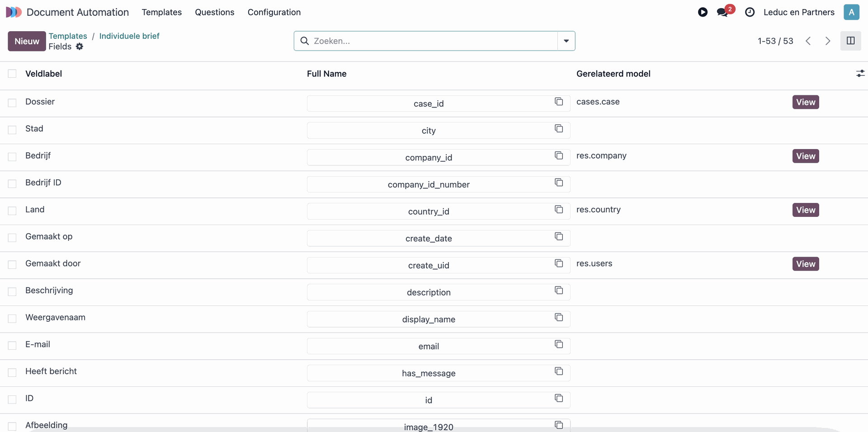
Task: Open the user avatar menu
Action: pos(851,12)
